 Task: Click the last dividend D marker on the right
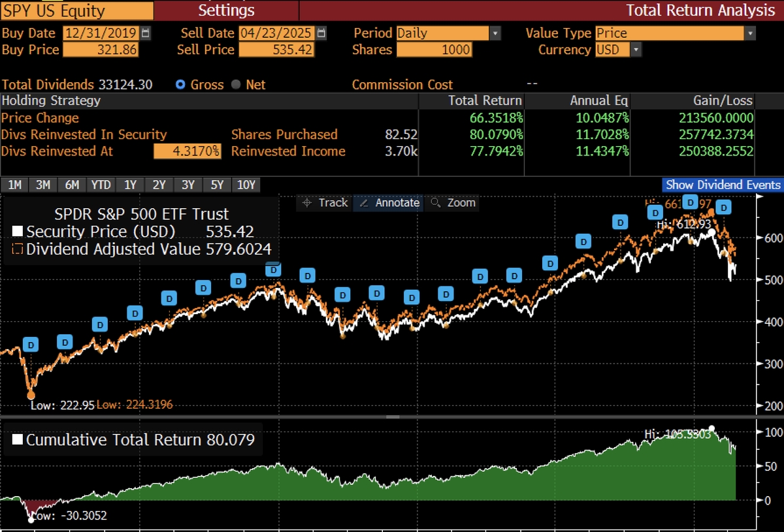click(x=723, y=208)
